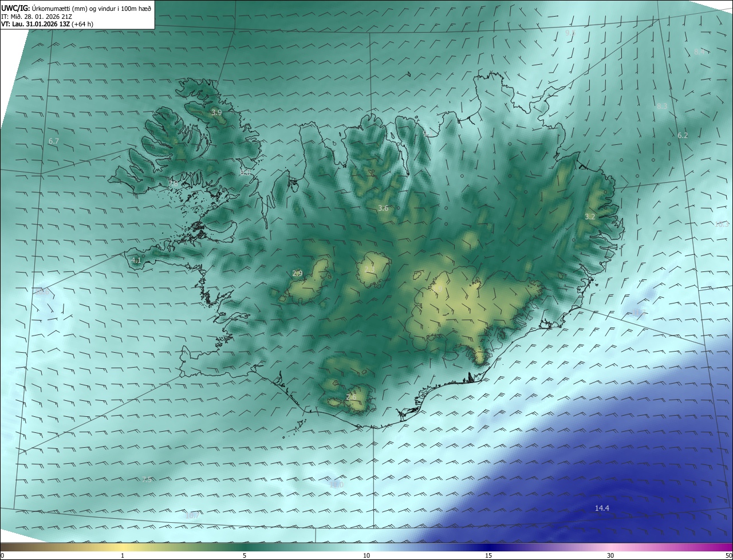
Task: Click the 0 tick label on the color scale
Action: click(x=2, y=555)
